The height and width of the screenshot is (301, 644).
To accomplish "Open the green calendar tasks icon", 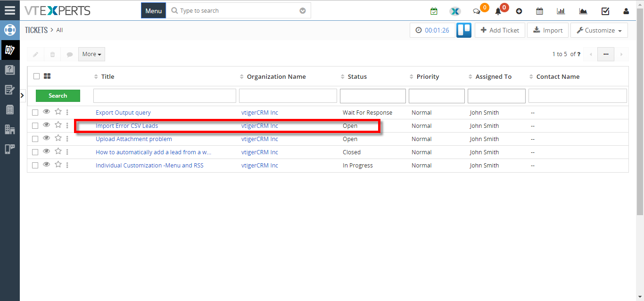I will [434, 11].
